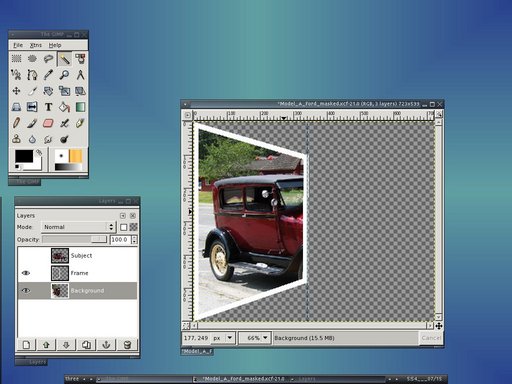Select the Paths tool

coord(32,75)
